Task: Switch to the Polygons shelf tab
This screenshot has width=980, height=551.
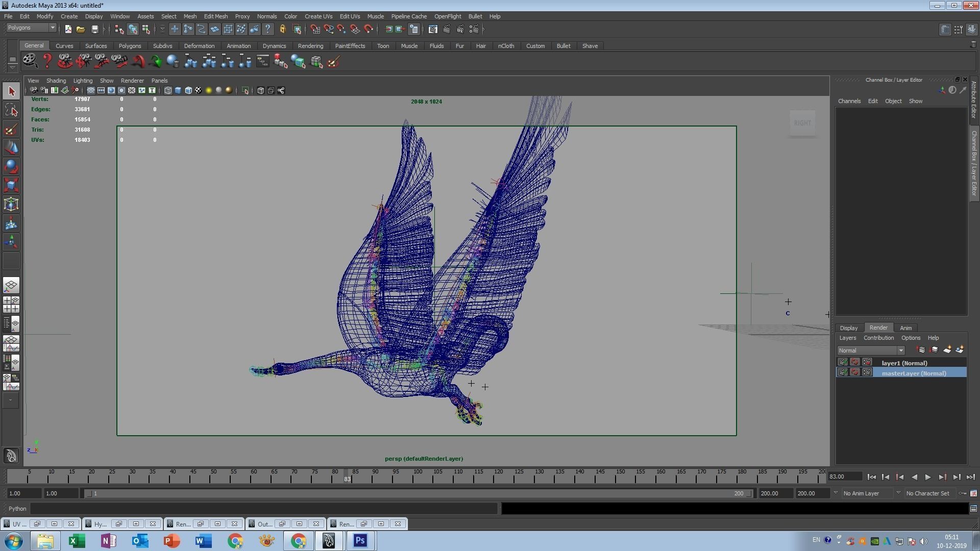Action: (x=130, y=46)
